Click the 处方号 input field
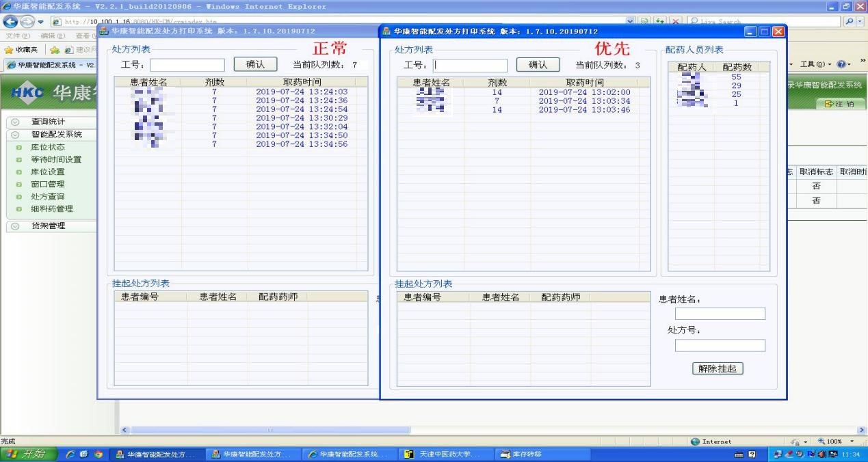This screenshot has width=868, height=462. point(720,346)
